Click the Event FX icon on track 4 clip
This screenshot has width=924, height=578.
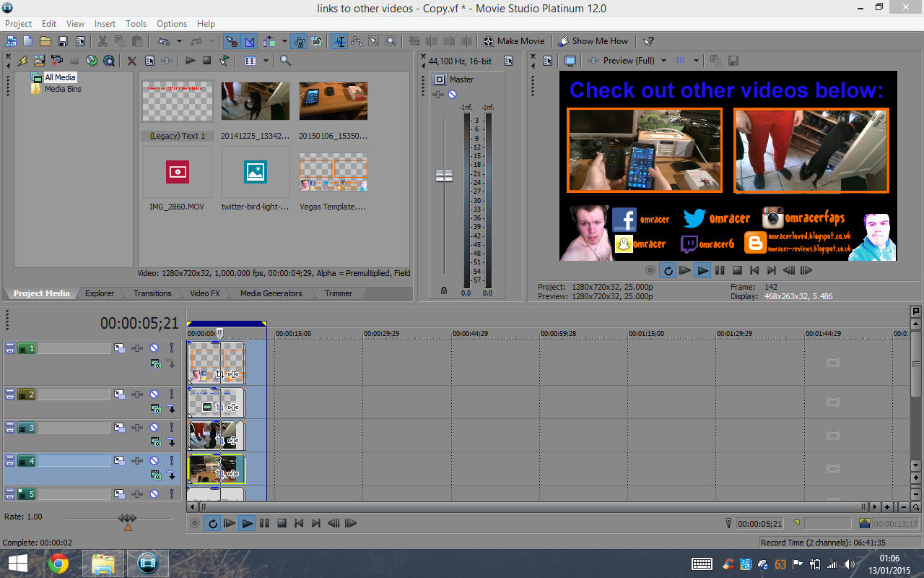pyautogui.click(x=233, y=474)
